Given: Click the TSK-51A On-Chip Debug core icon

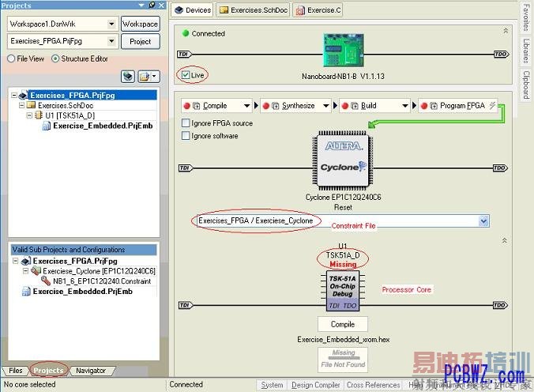Looking at the screenshot, I should pyautogui.click(x=343, y=291).
